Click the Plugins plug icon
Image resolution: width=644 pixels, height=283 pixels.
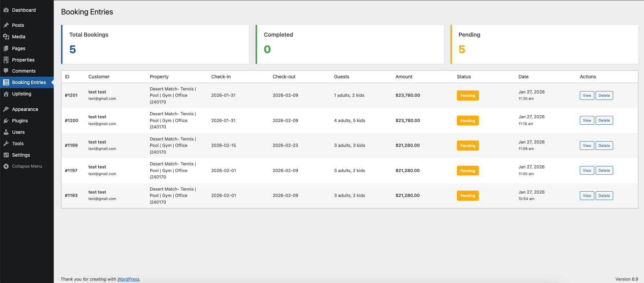6,121
